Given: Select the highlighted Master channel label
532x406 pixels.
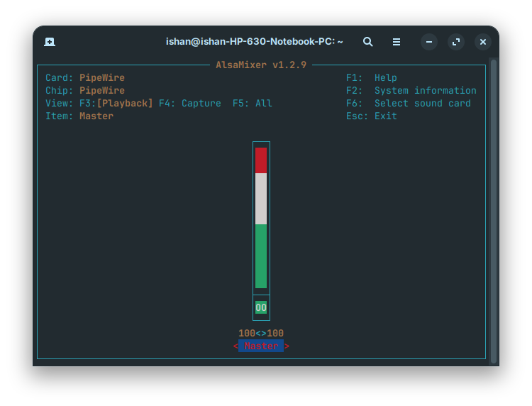Looking at the screenshot, I should tap(261, 346).
